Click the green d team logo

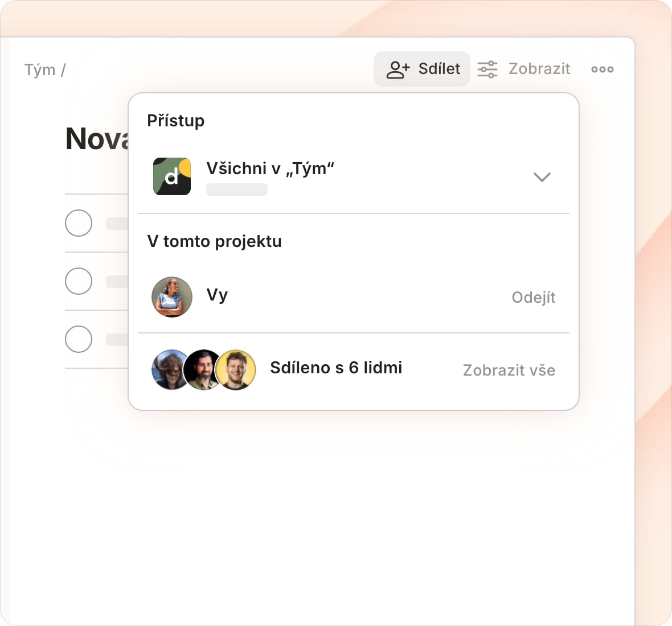pos(172,176)
